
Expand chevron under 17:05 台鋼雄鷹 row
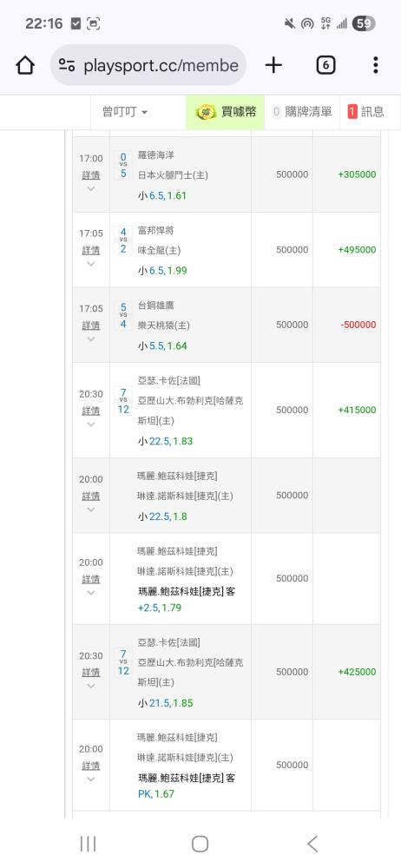[x=91, y=339]
